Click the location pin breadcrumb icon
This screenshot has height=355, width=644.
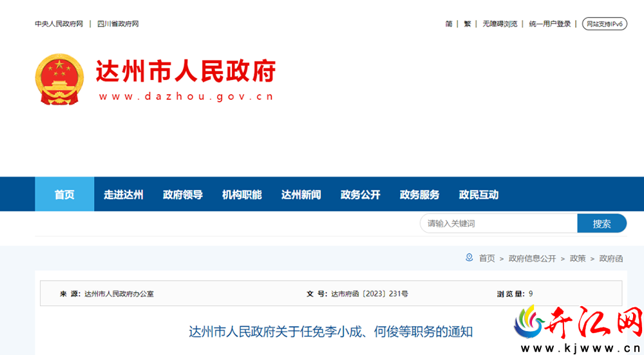point(469,258)
